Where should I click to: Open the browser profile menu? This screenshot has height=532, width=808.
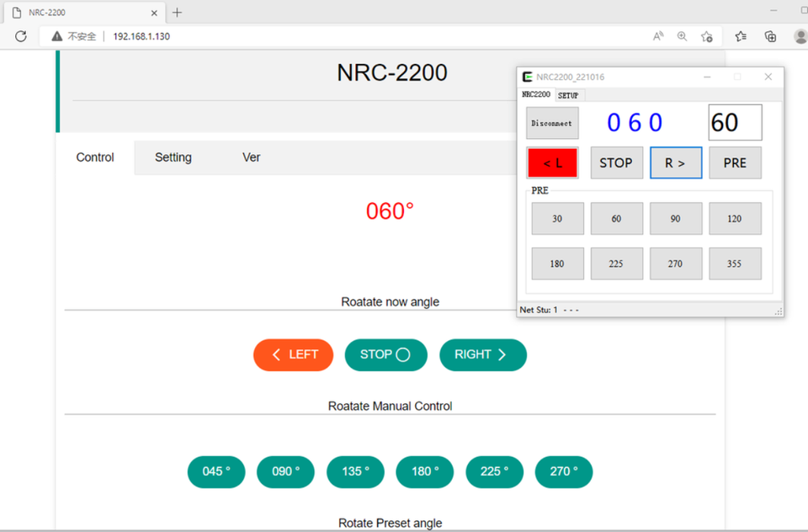point(800,36)
